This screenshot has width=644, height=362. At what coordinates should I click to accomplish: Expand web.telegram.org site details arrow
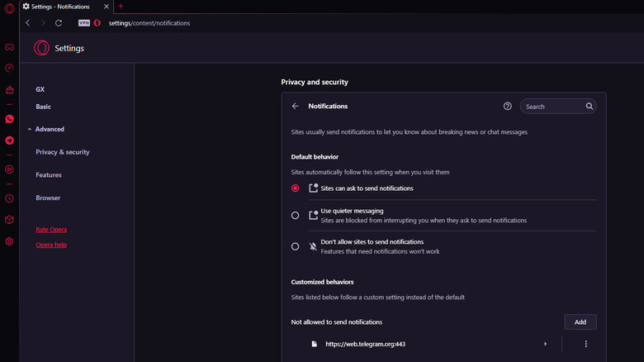545,344
